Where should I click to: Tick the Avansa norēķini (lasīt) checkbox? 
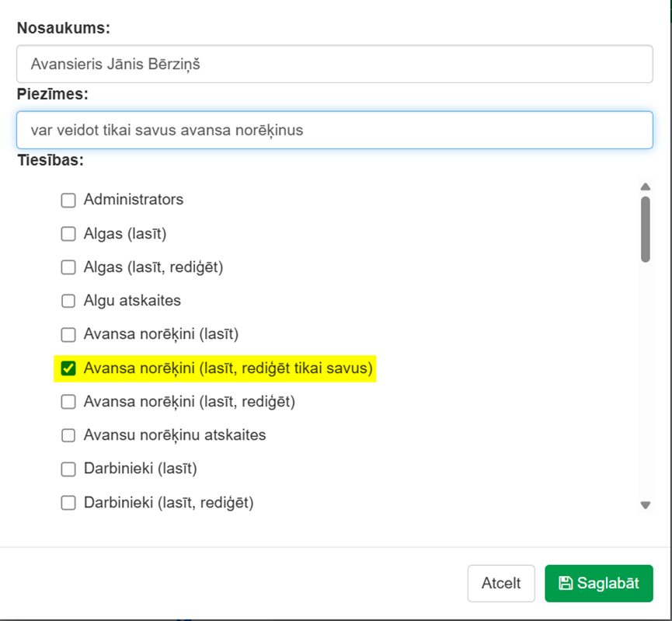[68, 334]
